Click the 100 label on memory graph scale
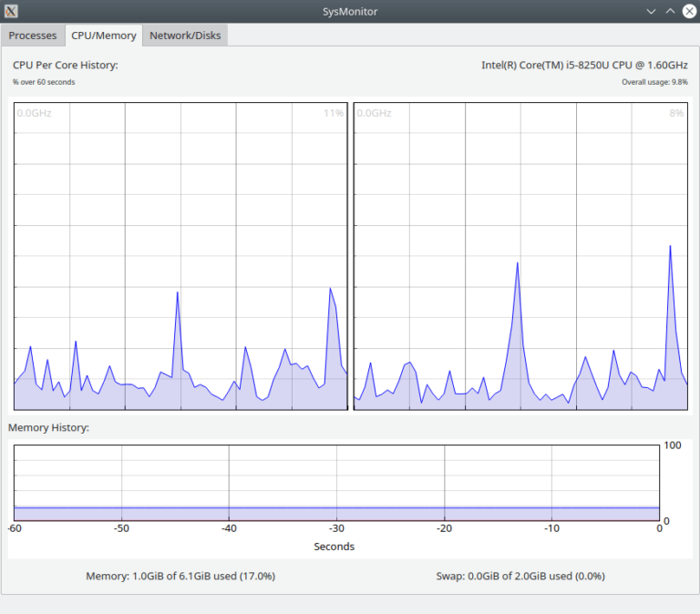The image size is (700, 614). click(x=673, y=445)
